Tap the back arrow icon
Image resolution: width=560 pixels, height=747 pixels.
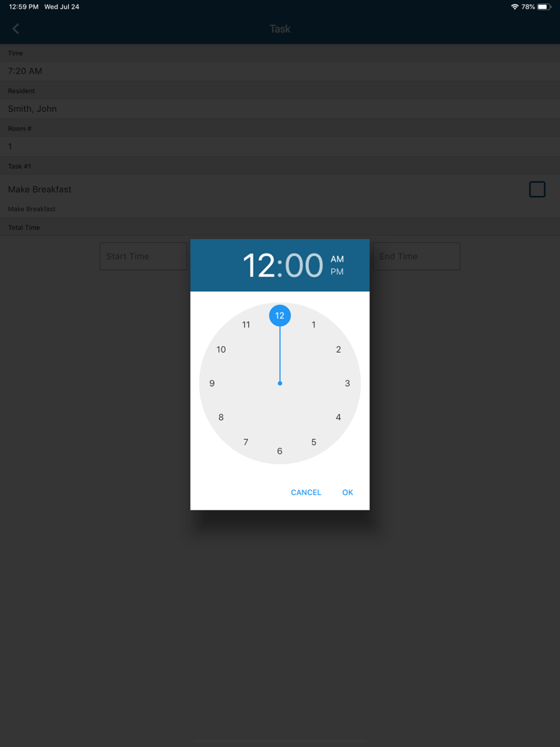click(x=16, y=29)
